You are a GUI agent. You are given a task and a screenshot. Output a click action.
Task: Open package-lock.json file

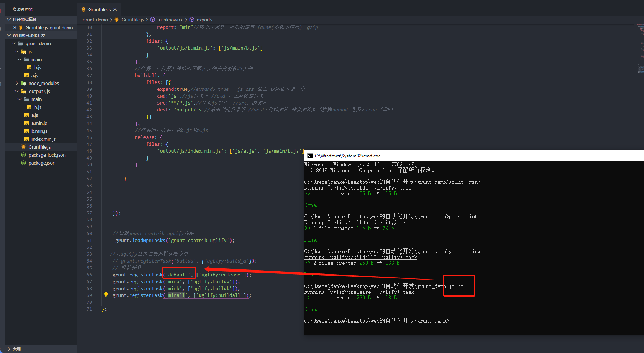point(47,155)
